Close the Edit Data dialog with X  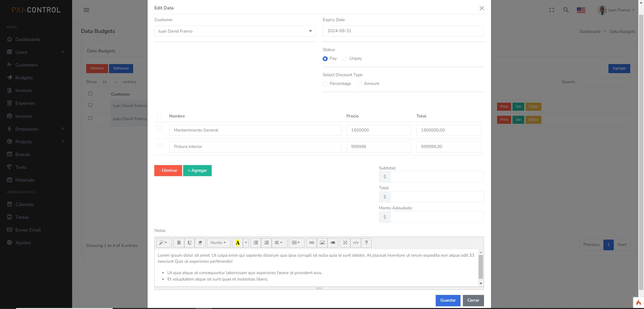(482, 8)
